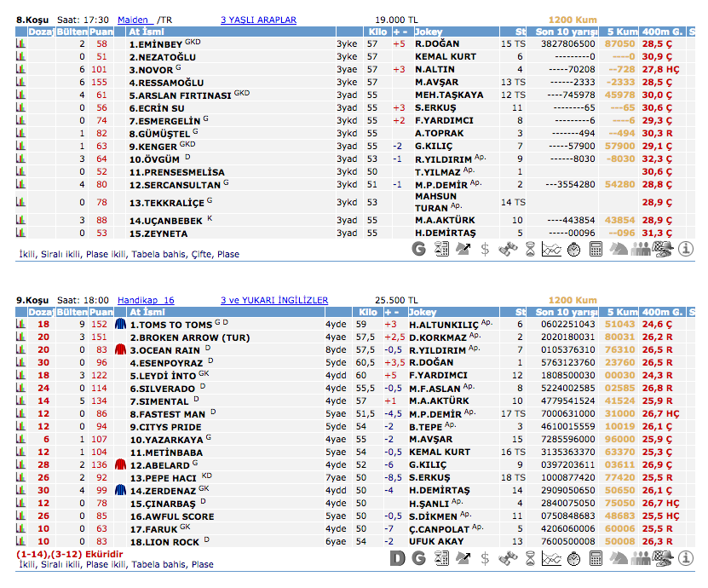Open 3 ve YUKARI İNGİLİZLER link

pyautogui.click(x=273, y=300)
